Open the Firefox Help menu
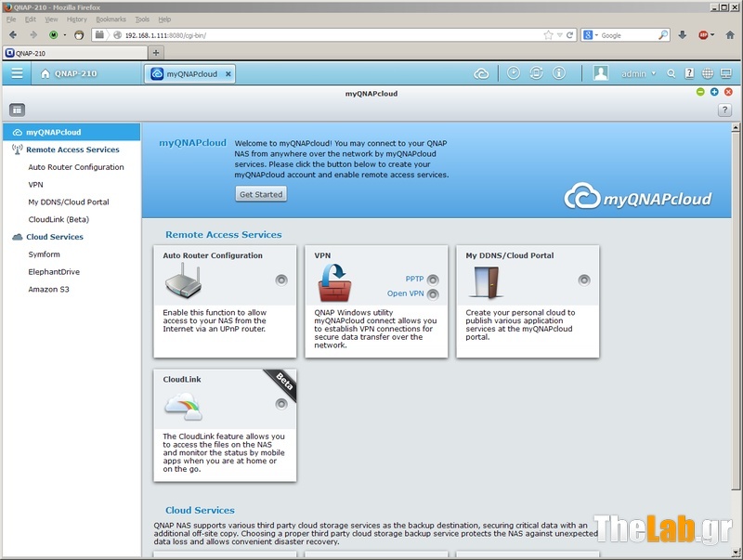 coord(164,20)
